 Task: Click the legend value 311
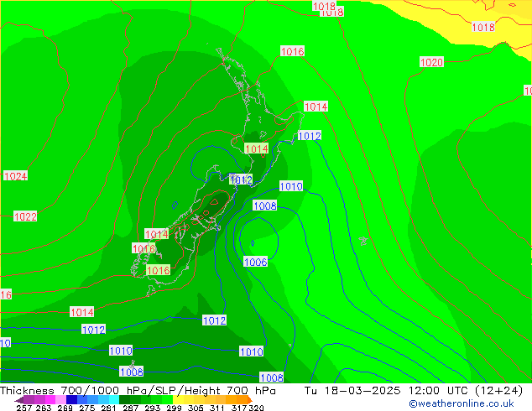tap(216, 408)
